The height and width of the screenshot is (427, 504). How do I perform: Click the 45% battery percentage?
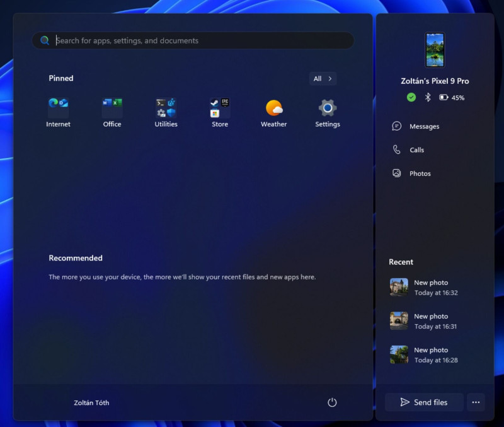click(x=458, y=98)
